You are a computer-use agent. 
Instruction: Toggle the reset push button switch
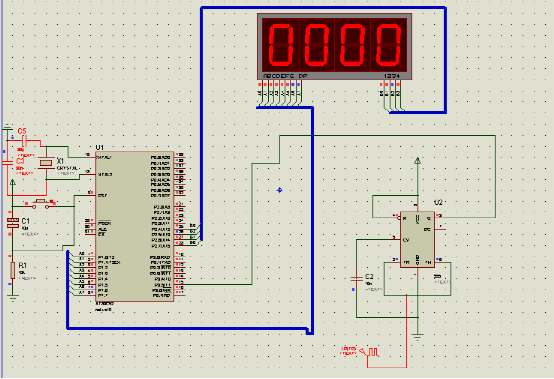coord(41,204)
